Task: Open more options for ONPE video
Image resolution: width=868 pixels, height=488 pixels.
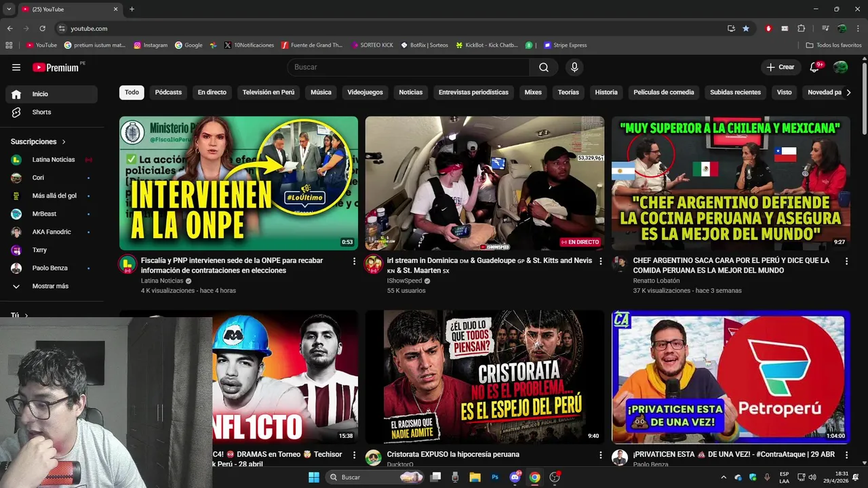Action: (x=354, y=261)
